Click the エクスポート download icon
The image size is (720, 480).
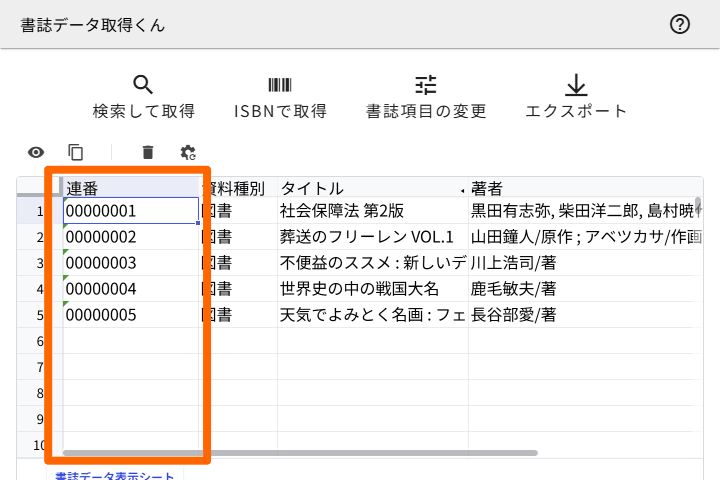click(x=576, y=85)
